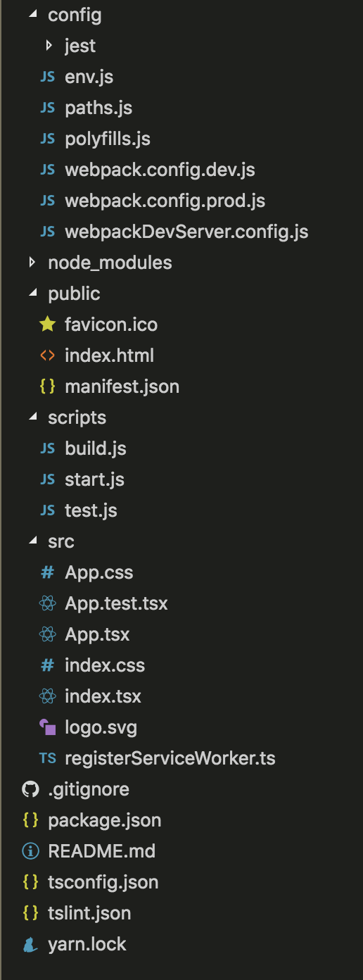The image size is (363, 980).
Task: Select build.js under scripts
Action: 96,448
